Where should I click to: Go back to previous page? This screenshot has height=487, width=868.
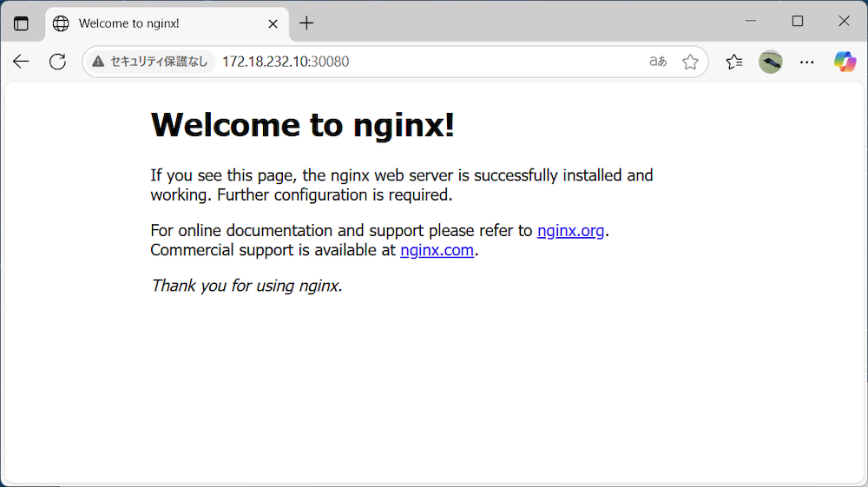click(21, 62)
